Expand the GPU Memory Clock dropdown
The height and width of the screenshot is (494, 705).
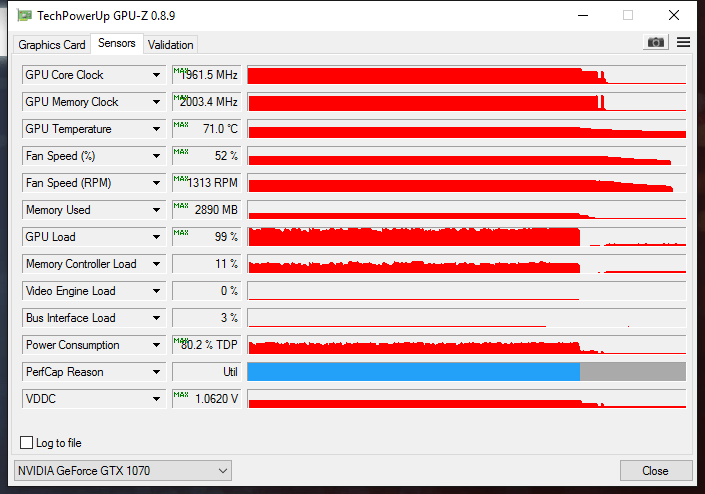tap(156, 102)
